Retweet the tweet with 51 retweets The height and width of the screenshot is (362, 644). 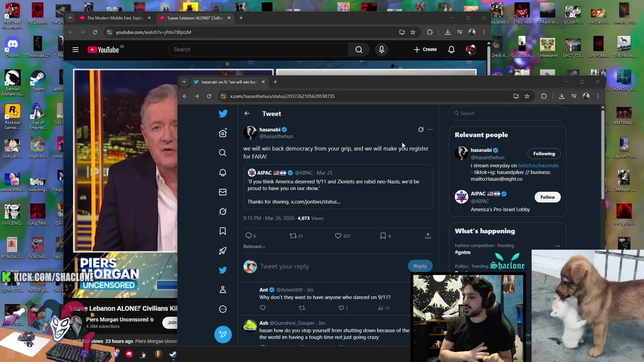(x=293, y=235)
